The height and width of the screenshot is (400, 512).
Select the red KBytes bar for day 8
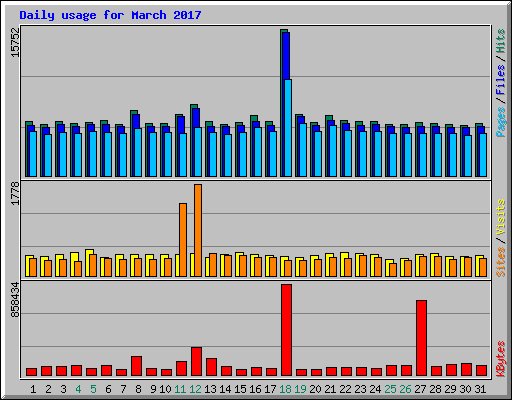coord(136,366)
